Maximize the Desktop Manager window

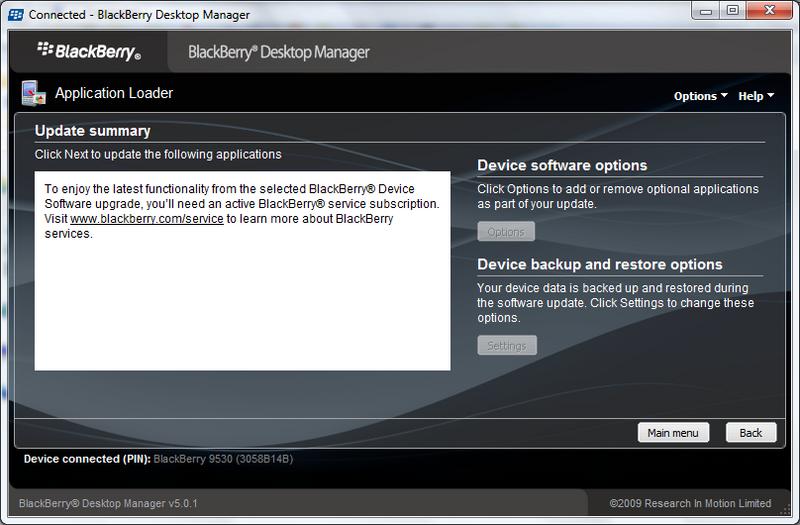[x=733, y=11]
